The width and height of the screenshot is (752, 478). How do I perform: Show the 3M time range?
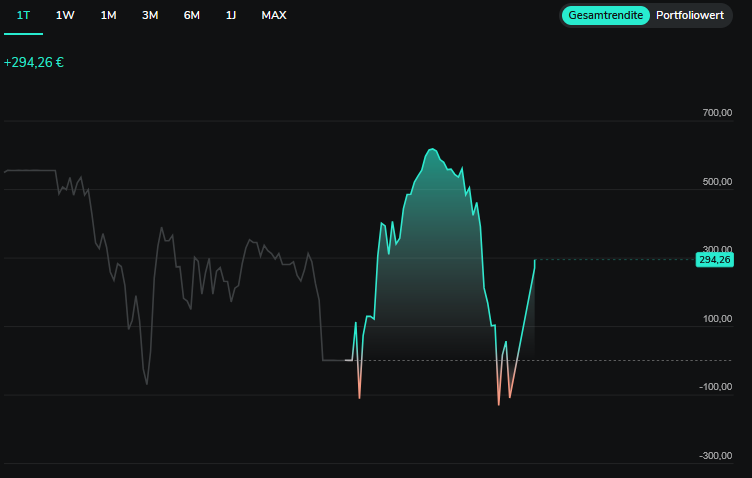[150, 16]
